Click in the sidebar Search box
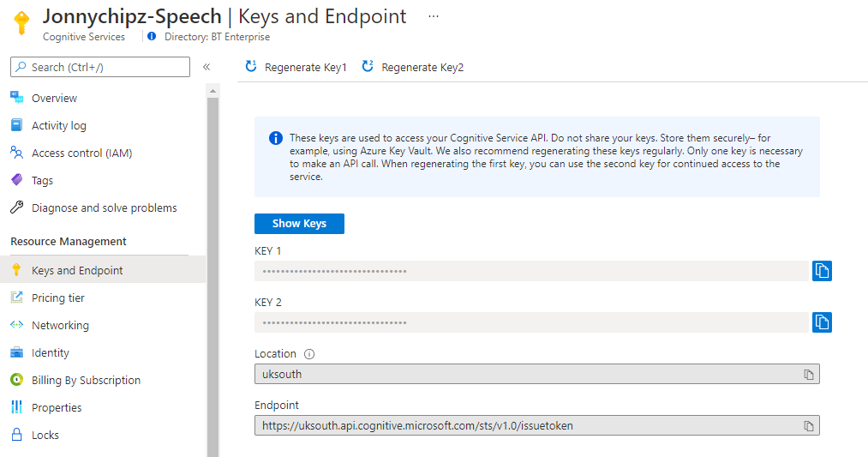 pyautogui.click(x=100, y=67)
